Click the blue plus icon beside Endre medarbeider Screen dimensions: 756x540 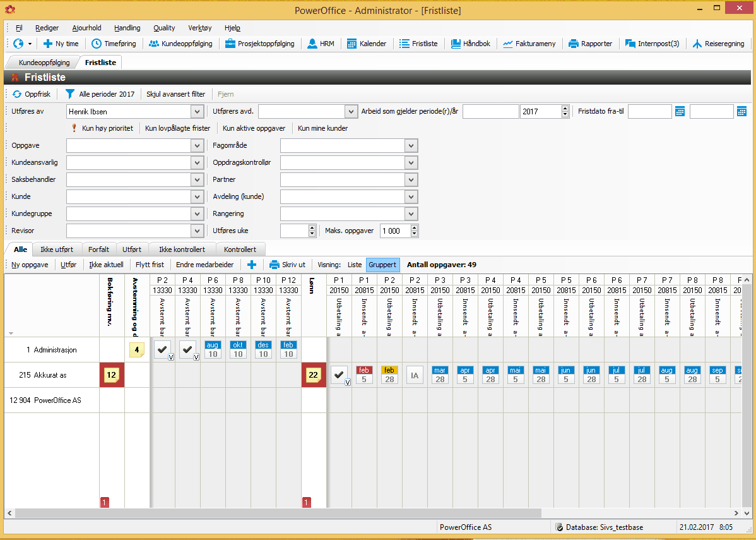click(x=252, y=265)
